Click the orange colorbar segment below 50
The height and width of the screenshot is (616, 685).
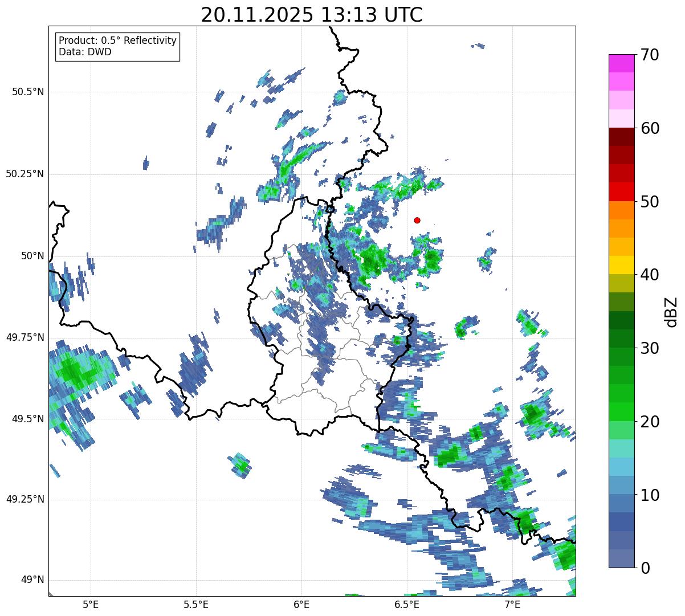pyautogui.click(x=621, y=210)
